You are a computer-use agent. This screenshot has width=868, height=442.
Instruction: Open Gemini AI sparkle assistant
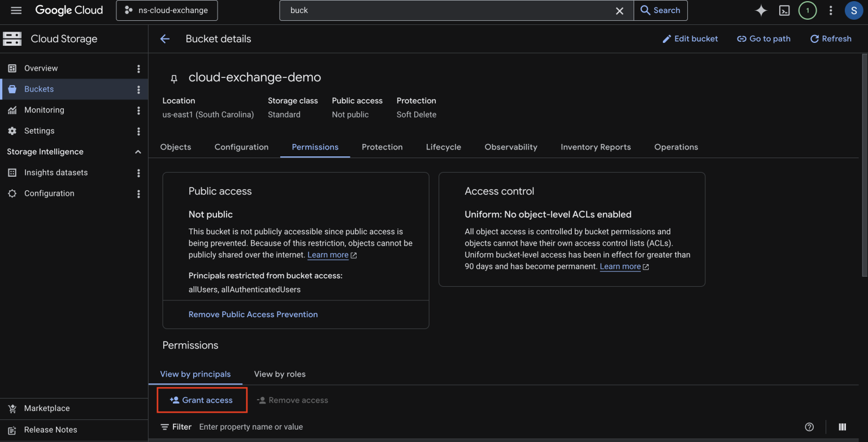tap(761, 11)
